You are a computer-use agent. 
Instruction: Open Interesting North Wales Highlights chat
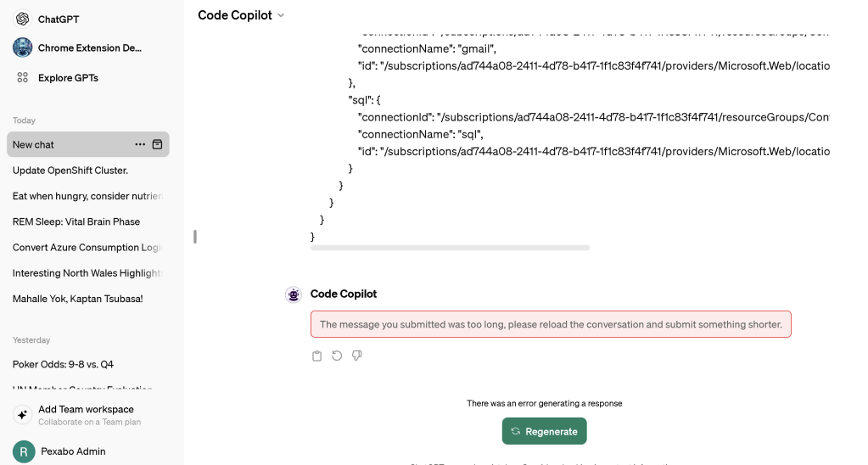point(88,273)
